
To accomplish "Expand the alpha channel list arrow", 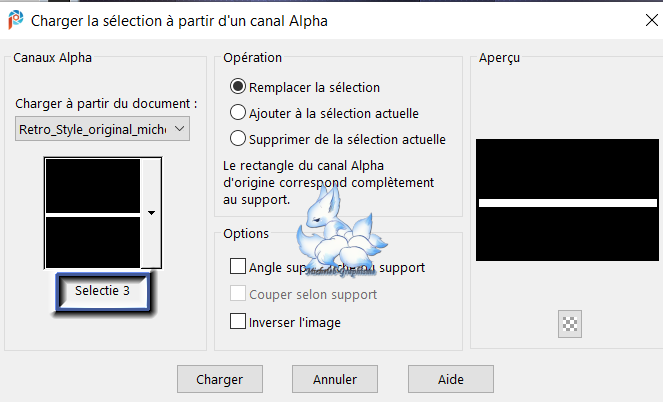I will pos(151,212).
